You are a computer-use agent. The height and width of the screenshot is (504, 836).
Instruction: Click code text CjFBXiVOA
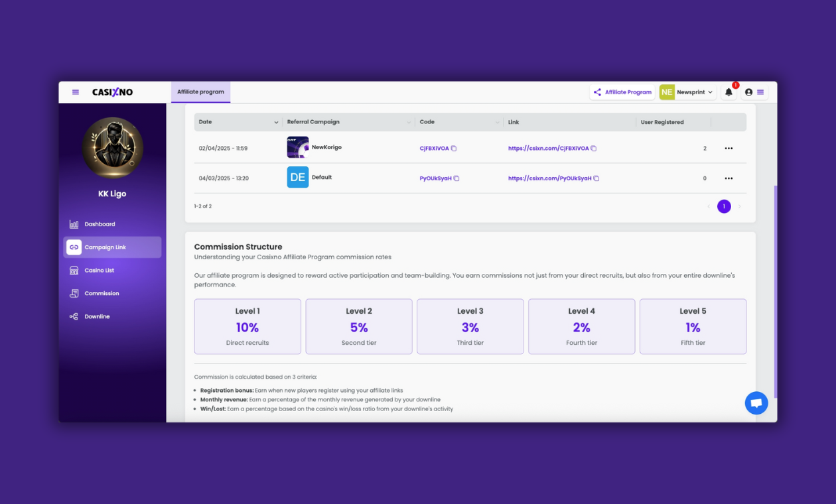435,149
